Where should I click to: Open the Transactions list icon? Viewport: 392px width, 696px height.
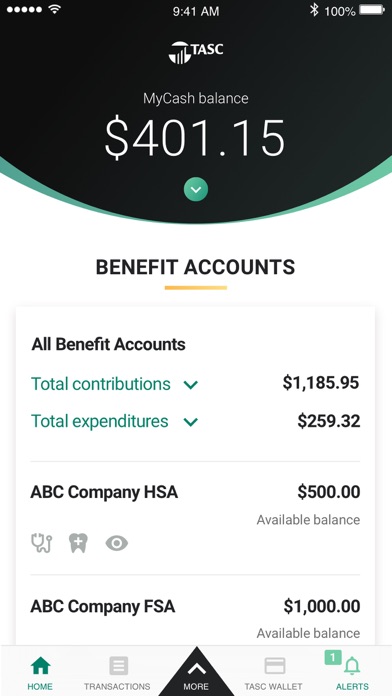pyautogui.click(x=119, y=665)
